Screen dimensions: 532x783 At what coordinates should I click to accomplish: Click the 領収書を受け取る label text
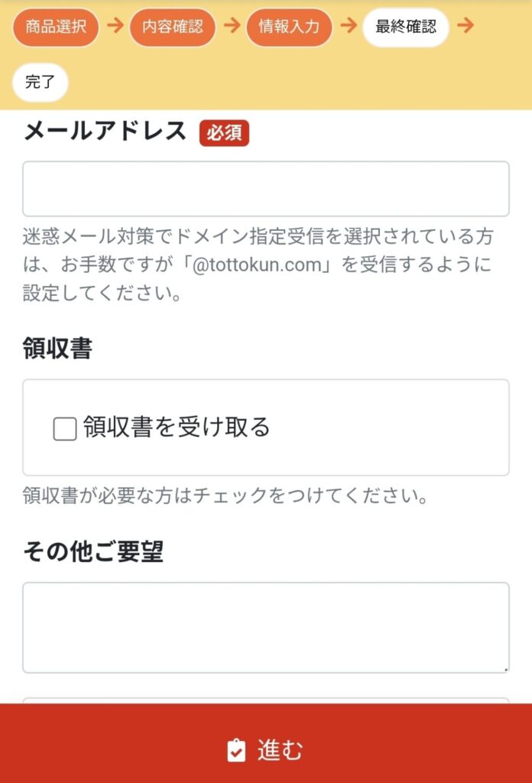click(x=177, y=427)
